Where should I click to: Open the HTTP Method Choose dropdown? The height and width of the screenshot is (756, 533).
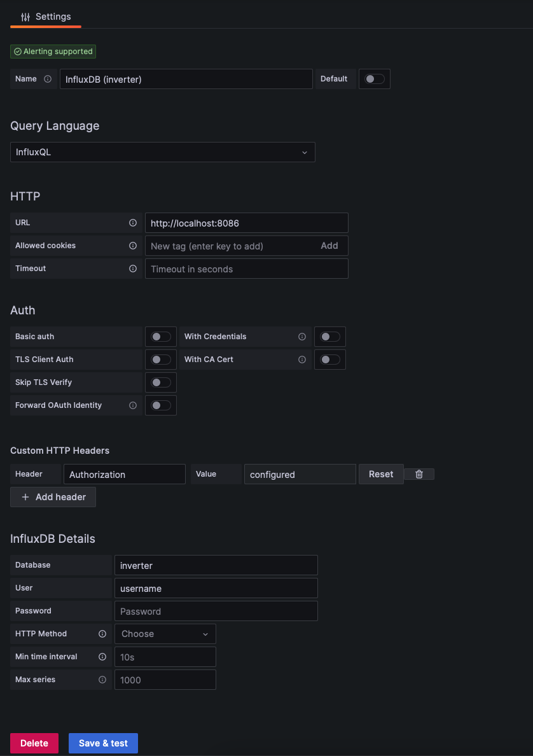(165, 634)
